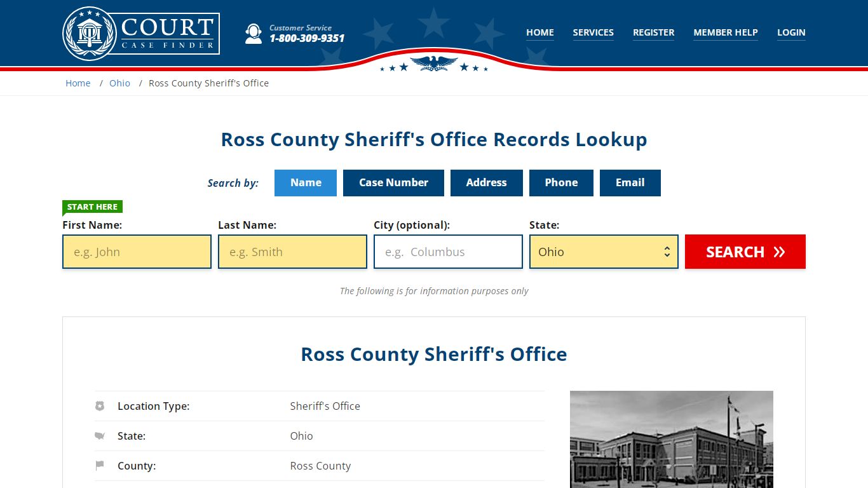Viewport: 868px width, 488px height.
Task: Click the County flag icon
Action: [x=100, y=465]
